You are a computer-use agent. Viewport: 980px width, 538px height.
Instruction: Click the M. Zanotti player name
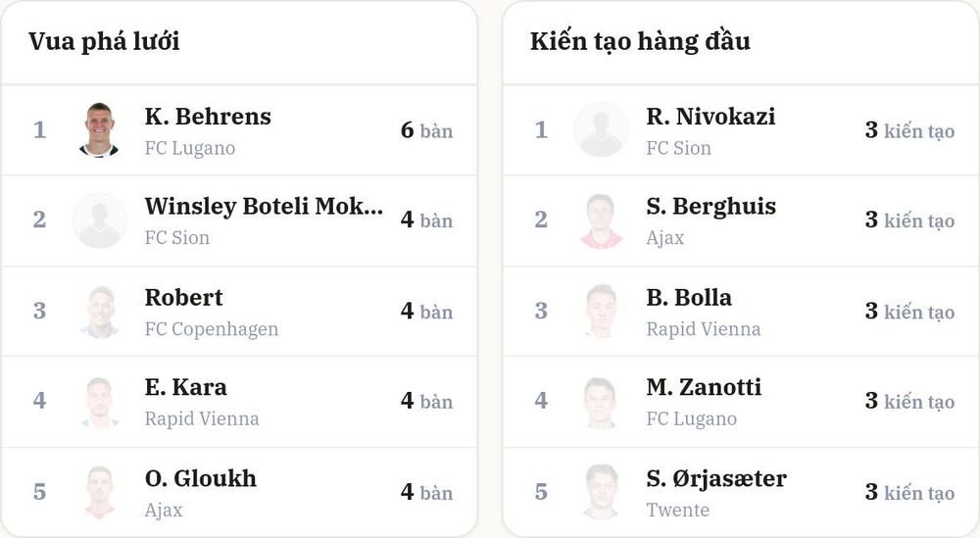point(704,387)
